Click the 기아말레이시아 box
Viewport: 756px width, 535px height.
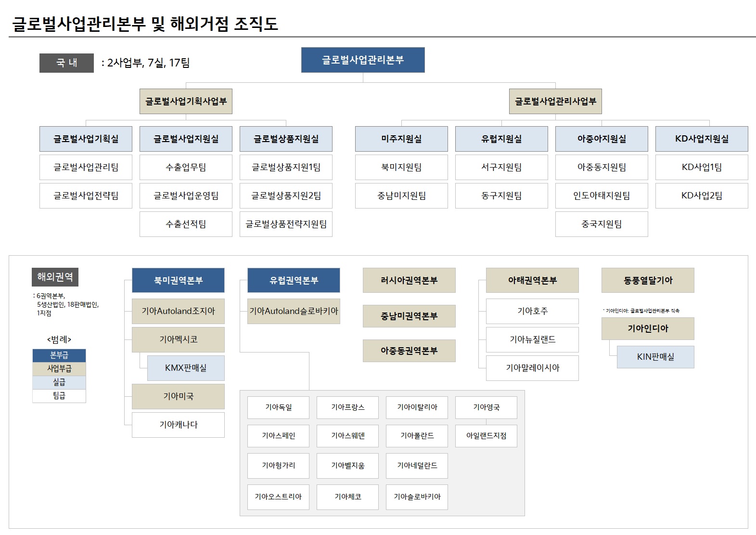coord(532,368)
